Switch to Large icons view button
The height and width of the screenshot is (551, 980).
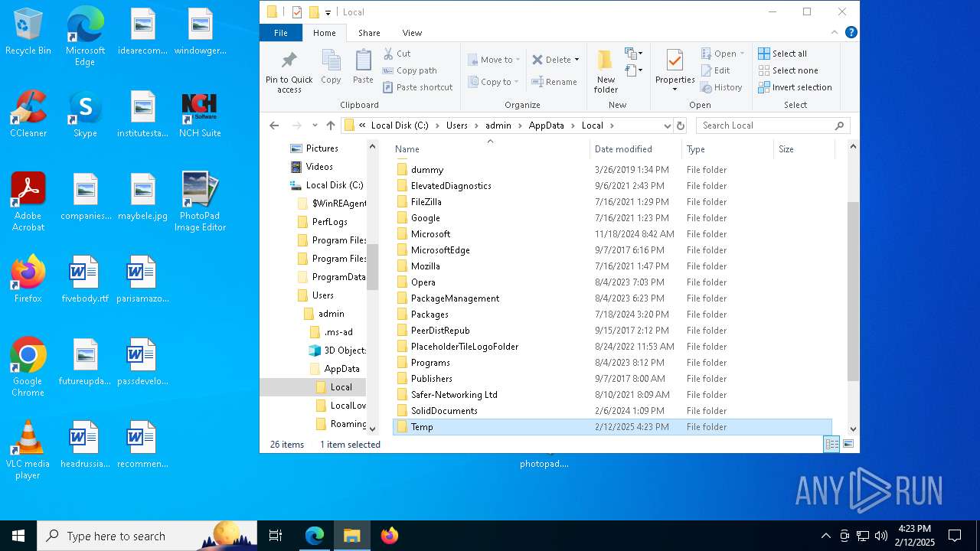848,444
